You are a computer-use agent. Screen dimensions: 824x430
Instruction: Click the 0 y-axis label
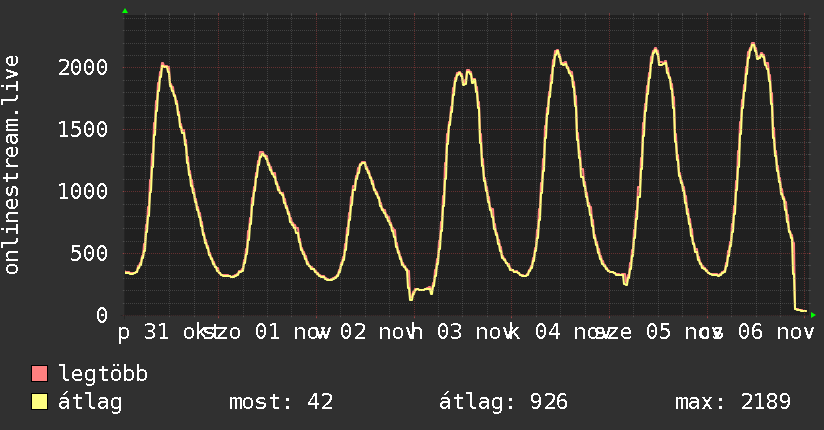[x=102, y=315]
